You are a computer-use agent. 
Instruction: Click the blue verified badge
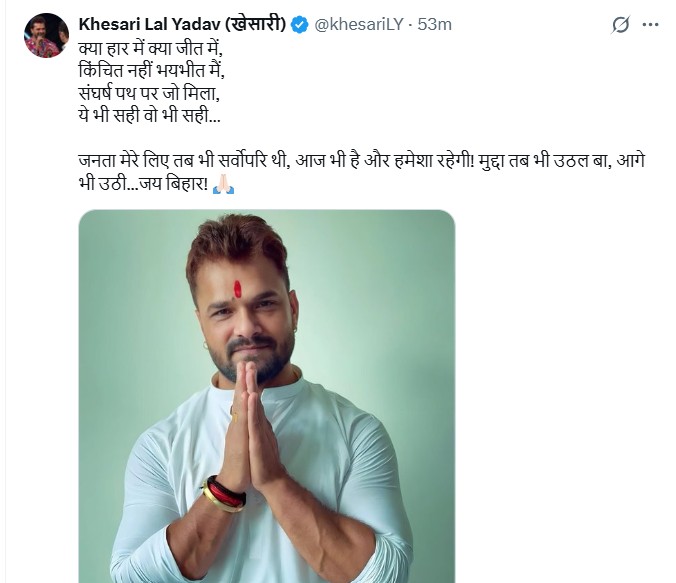(x=299, y=25)
